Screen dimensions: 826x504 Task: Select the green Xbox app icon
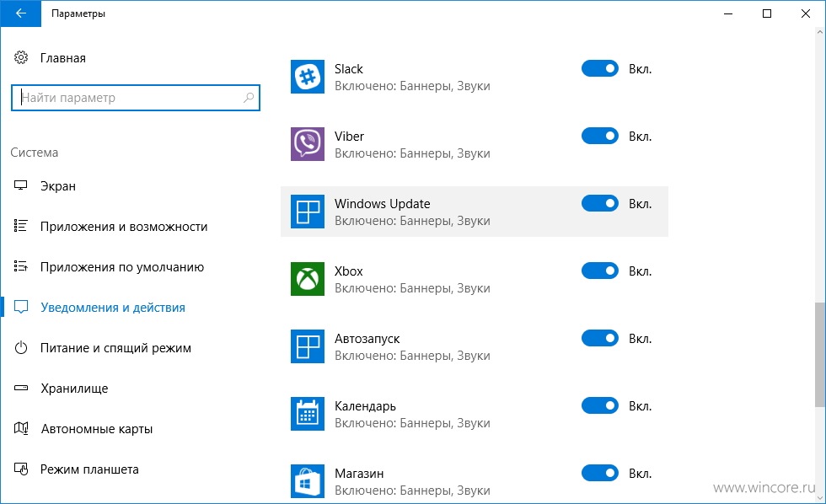pyautogui.click(x=307, y=279)
